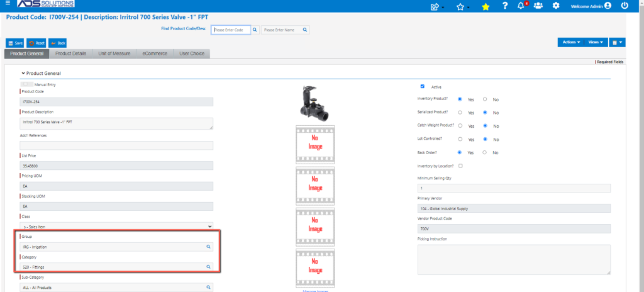Open the hamburger navigation menu
This screenshot has height=292, width=644.
[x=8, y=3]
